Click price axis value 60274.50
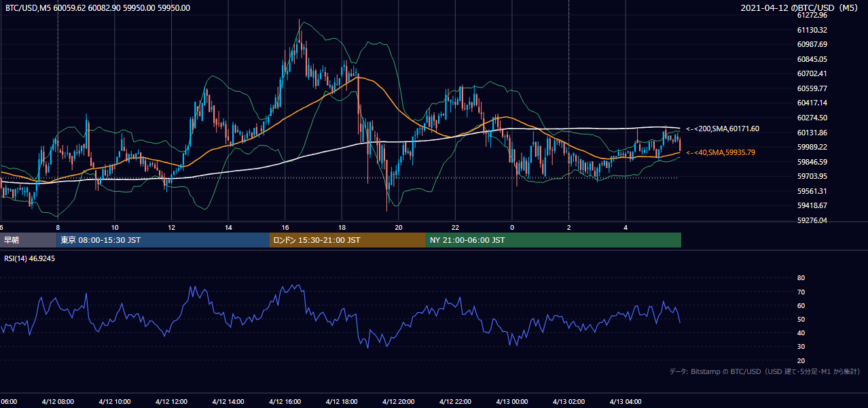The width and height of the screenshot is (868, 408). pos(812,118)
